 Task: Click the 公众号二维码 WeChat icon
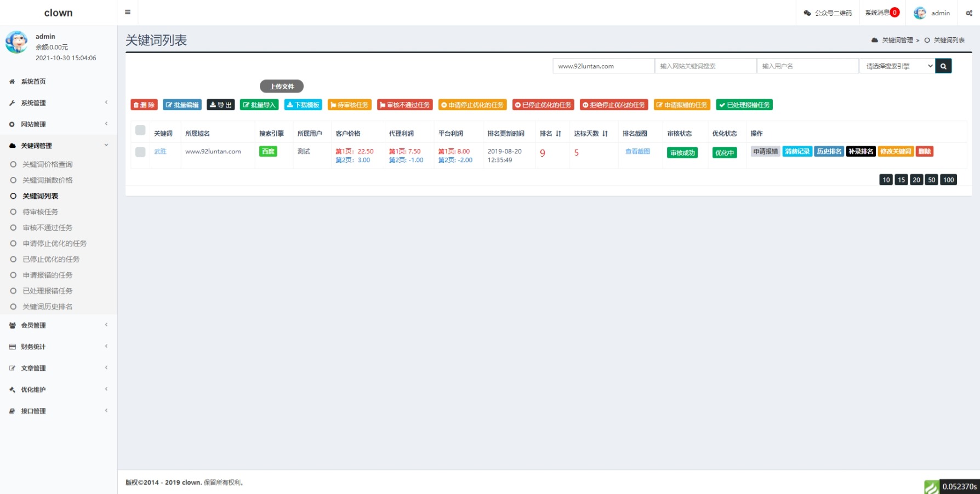pos(807,13)
